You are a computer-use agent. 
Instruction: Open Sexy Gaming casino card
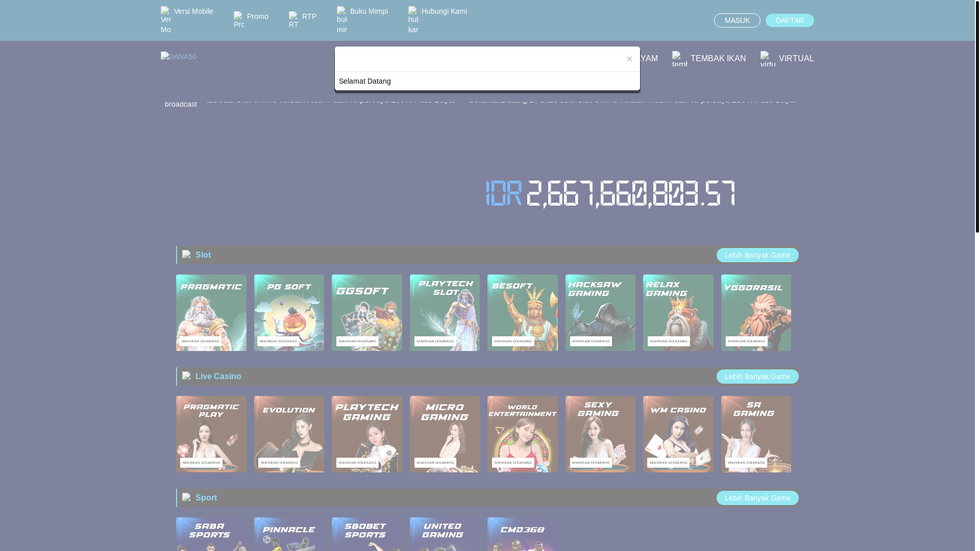point(600,434)
